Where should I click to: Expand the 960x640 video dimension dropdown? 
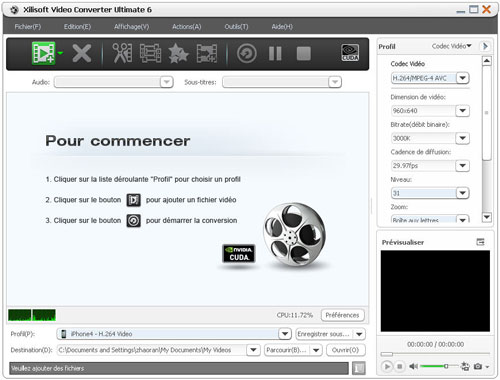pyautogui.click(x=463, y=110)
